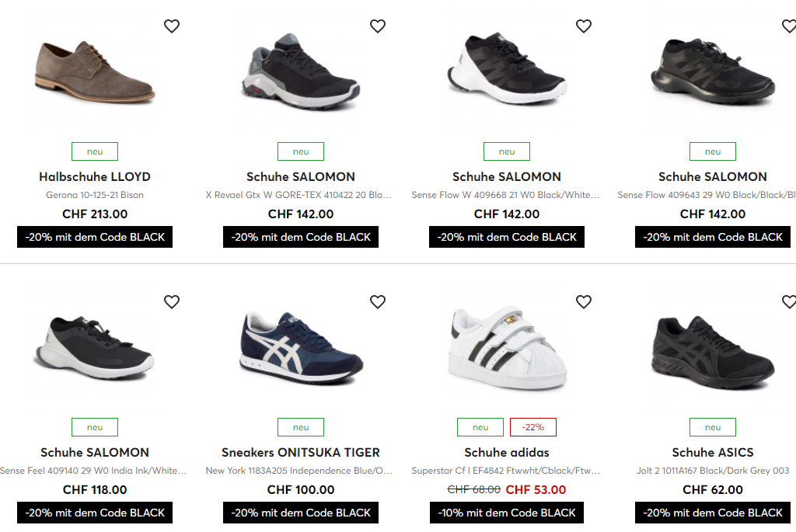Add X Revael Gtx SALOMON to wishlist
The width and height of the screenshot is (796, 532).
[378, 26]
